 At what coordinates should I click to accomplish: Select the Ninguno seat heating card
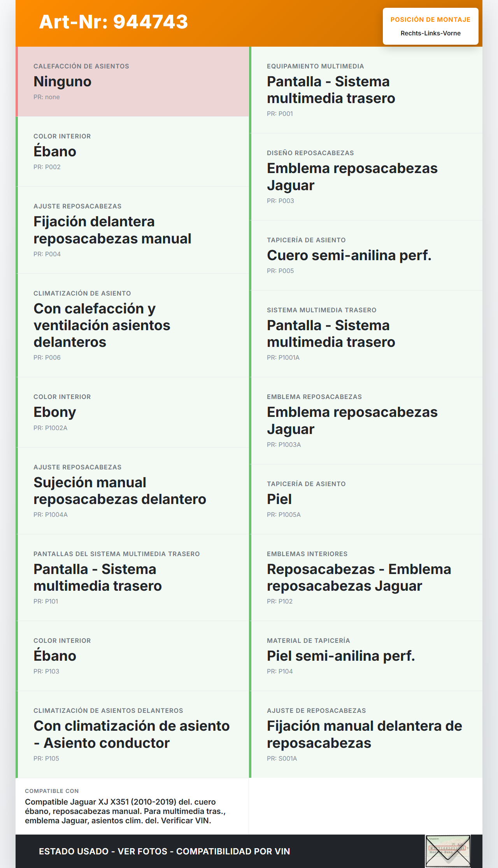(133, 82)
